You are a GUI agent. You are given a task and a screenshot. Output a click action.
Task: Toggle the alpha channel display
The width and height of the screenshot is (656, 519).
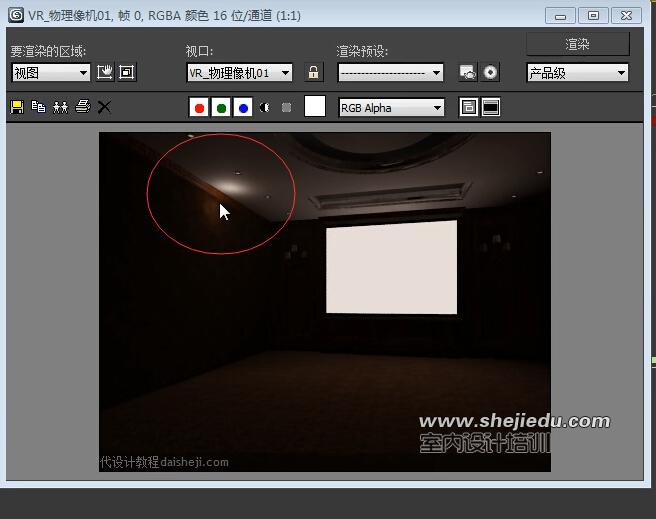pyautogui.click(x=265, y=107)
